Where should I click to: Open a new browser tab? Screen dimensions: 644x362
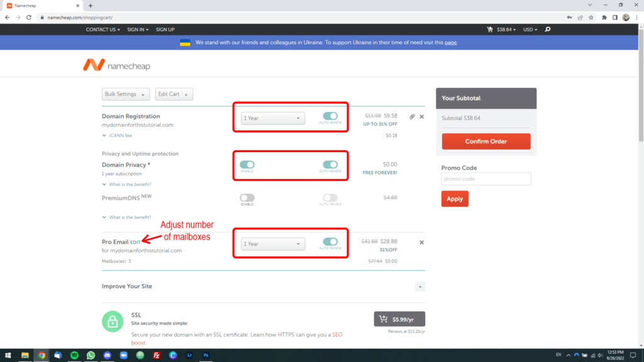click(91, 6)
